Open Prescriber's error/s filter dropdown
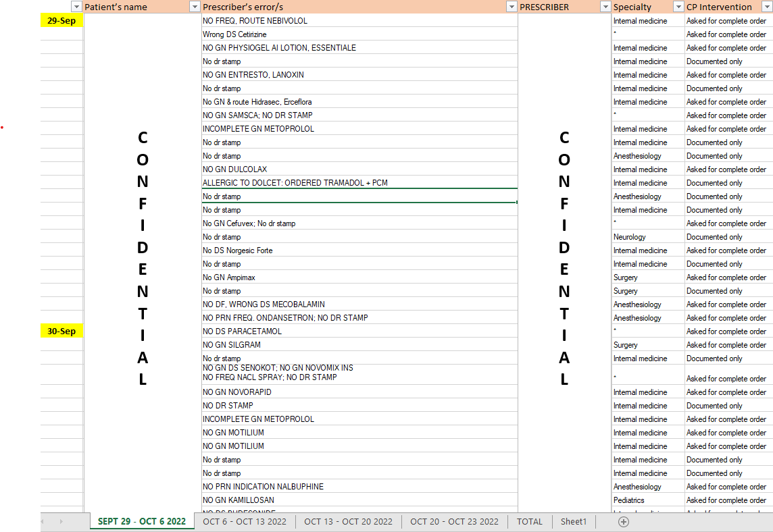773x532 pixels. pos(512,7)
